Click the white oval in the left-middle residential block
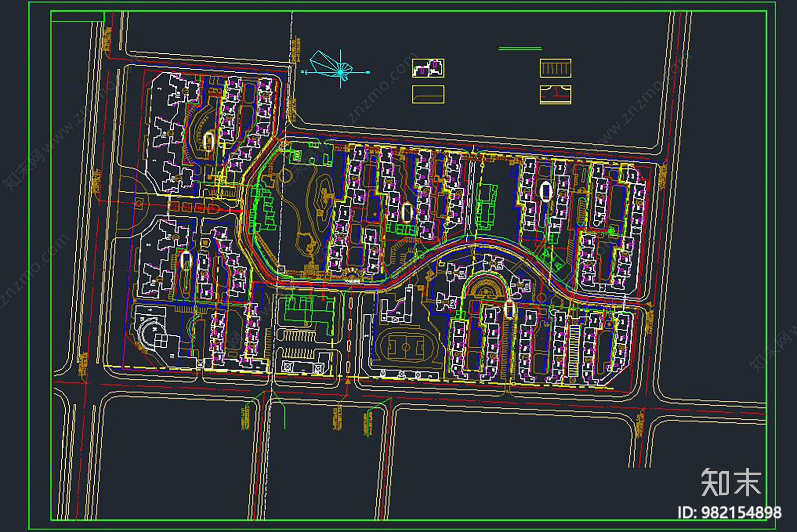The height and width of the screenshot is (532, 797). (x=186, y=260)
